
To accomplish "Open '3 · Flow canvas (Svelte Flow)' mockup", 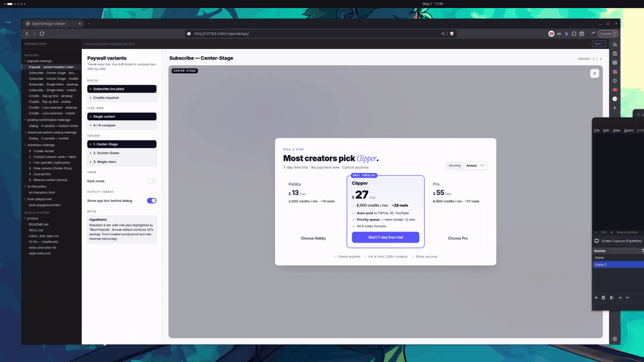I will click(50, 168).
